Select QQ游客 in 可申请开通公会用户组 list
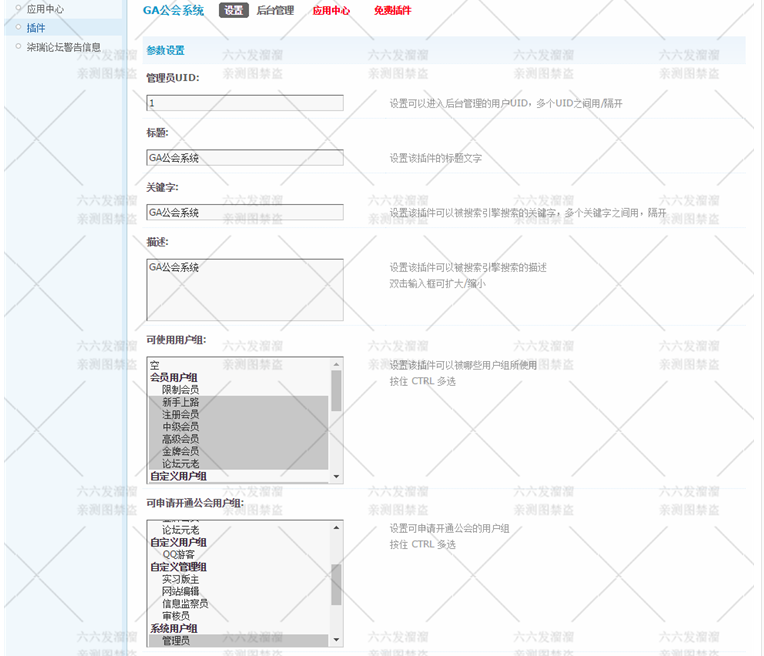This screenshot has width=764, height=656. coord(239,554)
